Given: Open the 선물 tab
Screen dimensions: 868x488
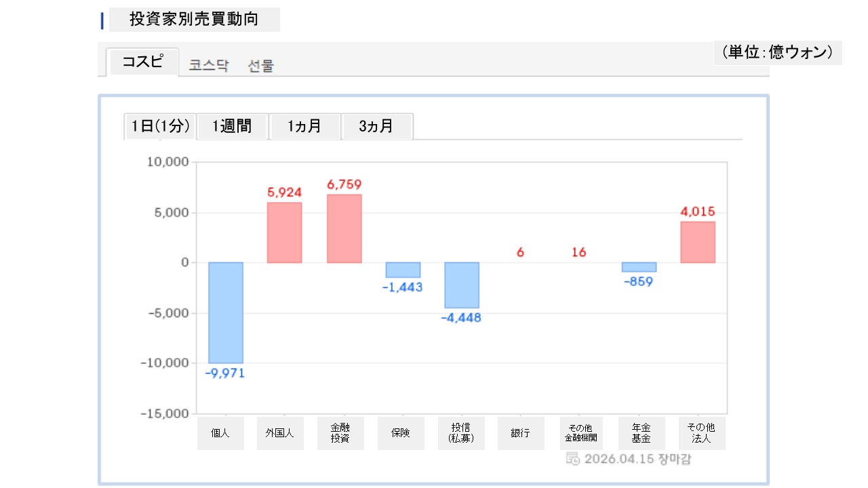Looking at the screenshot, I should 261,66.
